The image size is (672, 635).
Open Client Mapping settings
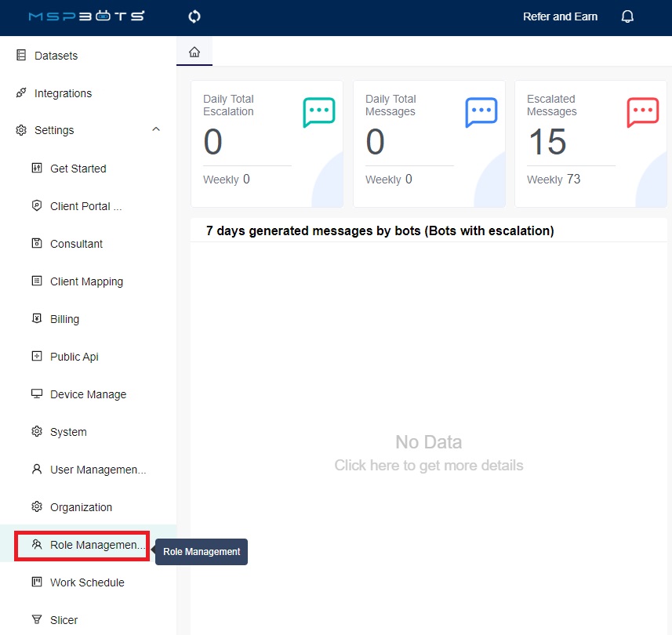[86, 281]
